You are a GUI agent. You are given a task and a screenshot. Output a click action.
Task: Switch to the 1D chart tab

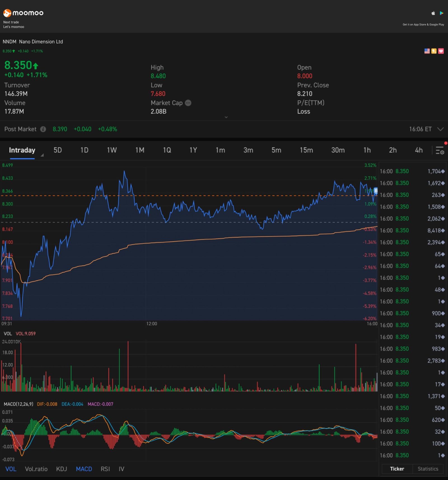[84, 150]
